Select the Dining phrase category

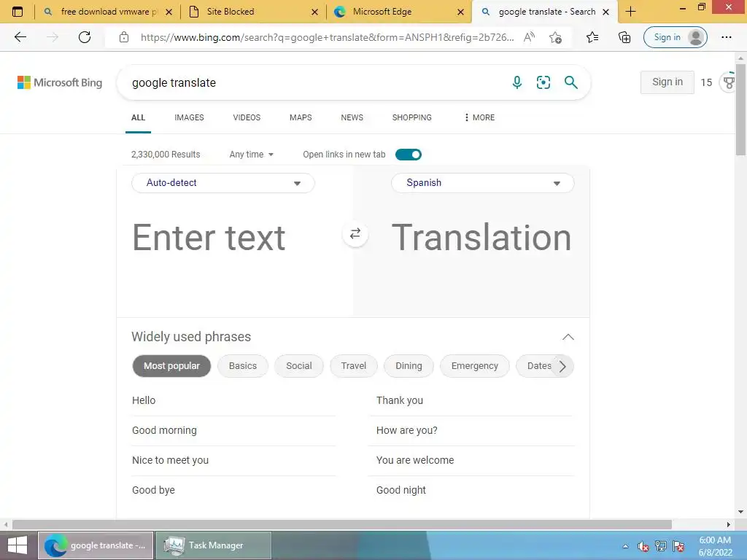tap(409, 366)
